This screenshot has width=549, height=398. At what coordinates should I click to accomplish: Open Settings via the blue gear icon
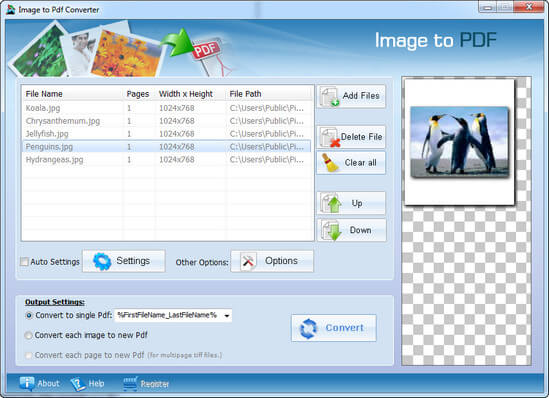(102, 261)
